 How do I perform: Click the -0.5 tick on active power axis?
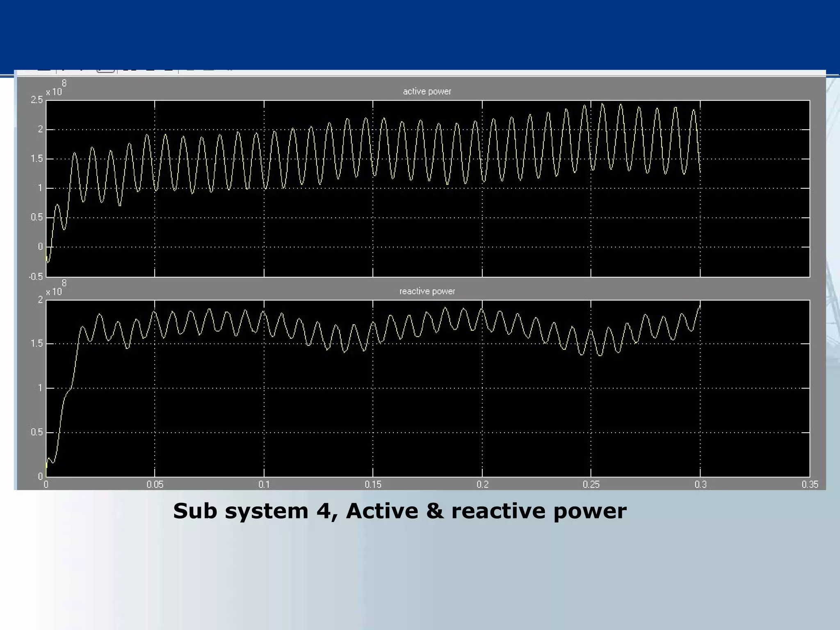pyautogui.click(x=36, y=277)
